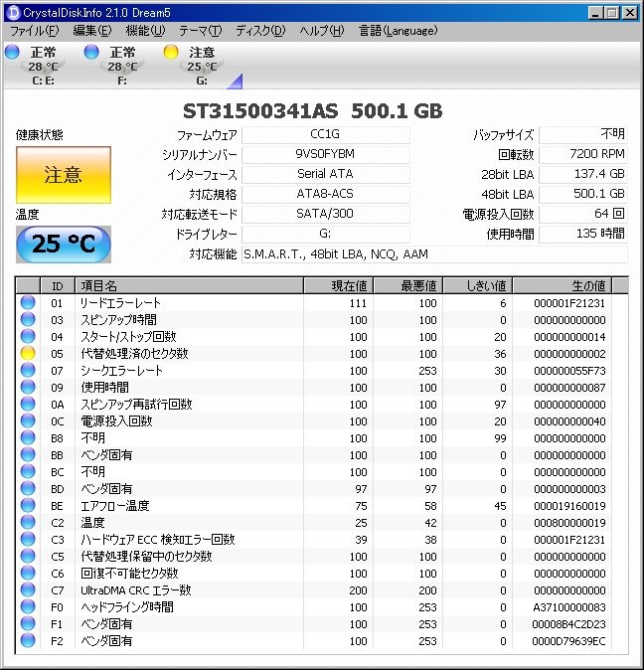Click the features field S.M.A.R.T., 48bit LBA
The height and width of the screenshot is (670, 644).
434,254
